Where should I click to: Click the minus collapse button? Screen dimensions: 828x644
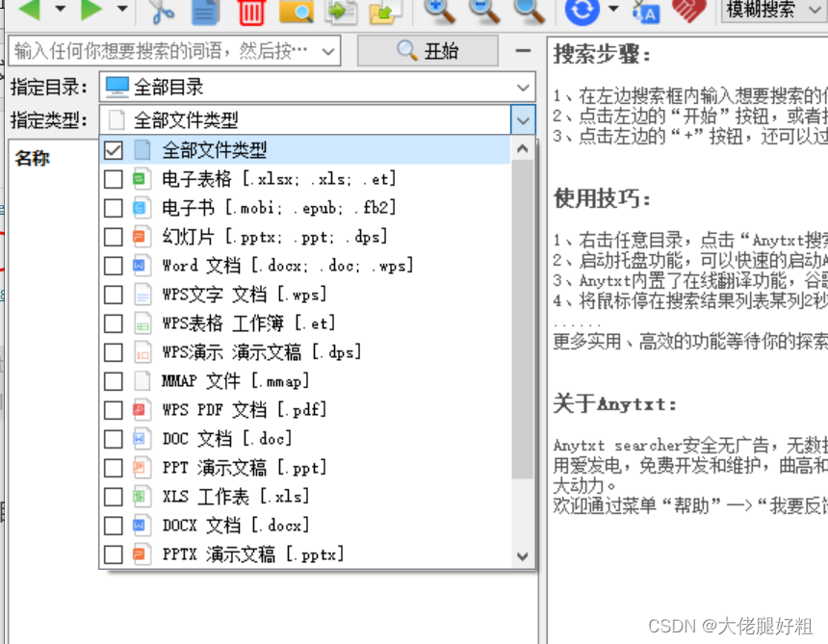pos(523,51)
